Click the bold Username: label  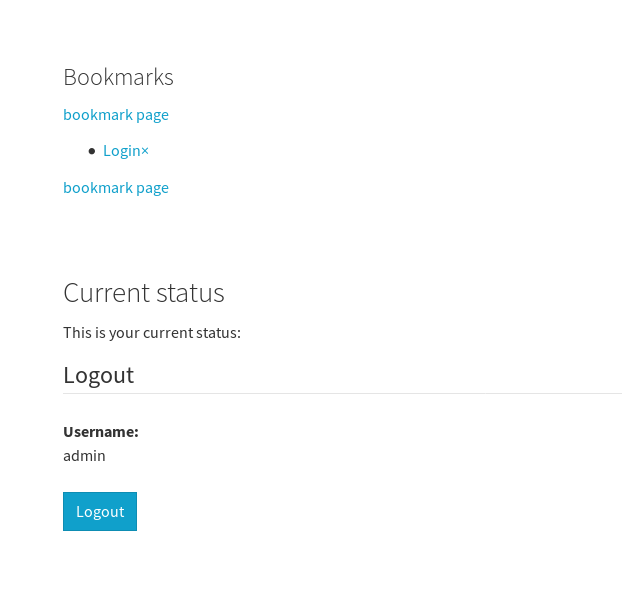pyautogui.click(x=100, y=432)
